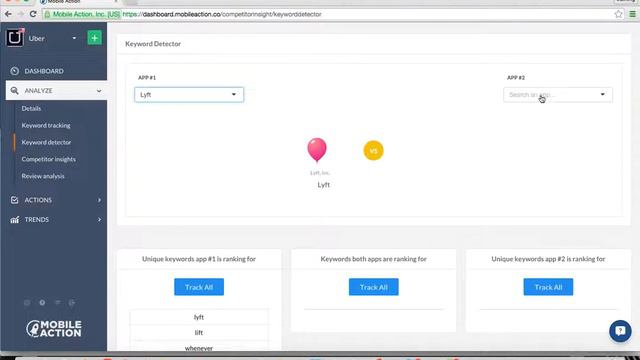Open Review analysis page
This screenshot has height=360, width=640.
tap(43, 176)
